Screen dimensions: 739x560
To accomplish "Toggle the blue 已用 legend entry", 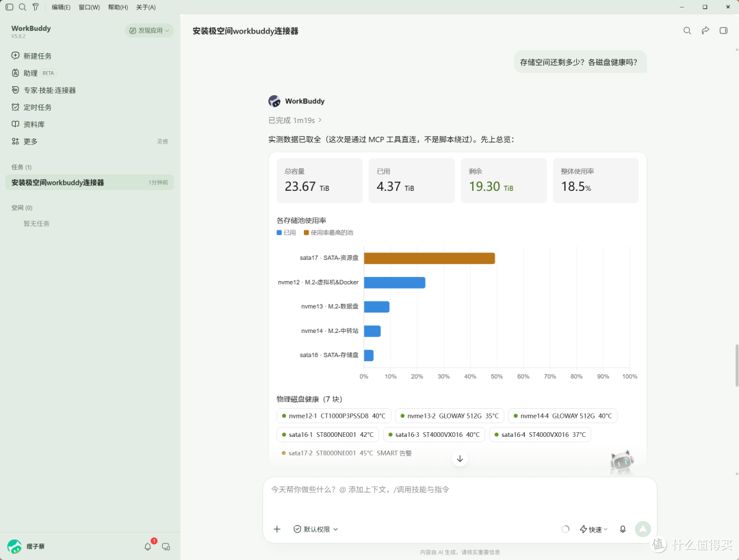I will click(286, 232).
